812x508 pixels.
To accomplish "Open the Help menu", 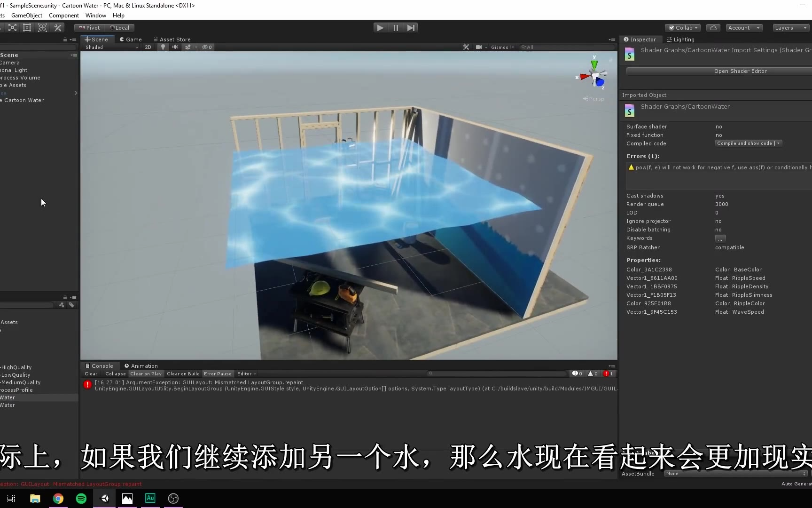I will [x=118, y=16].
